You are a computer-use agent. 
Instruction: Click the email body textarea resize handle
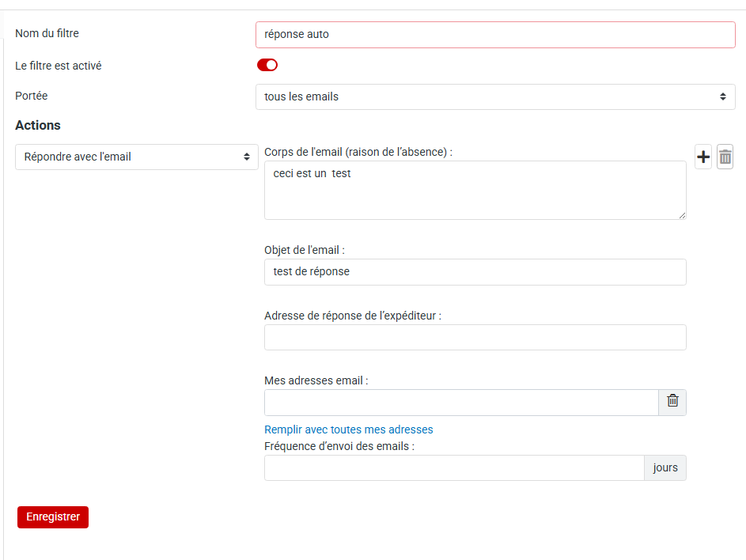point(682,215)
